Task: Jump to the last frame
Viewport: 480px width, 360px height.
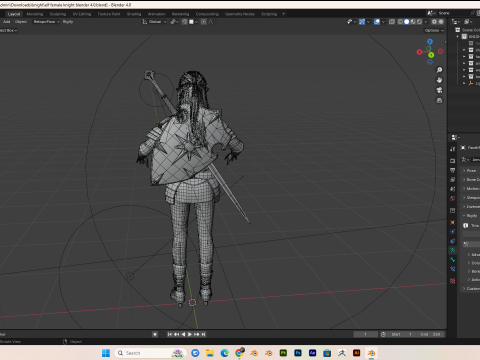Action: point(204,334)
